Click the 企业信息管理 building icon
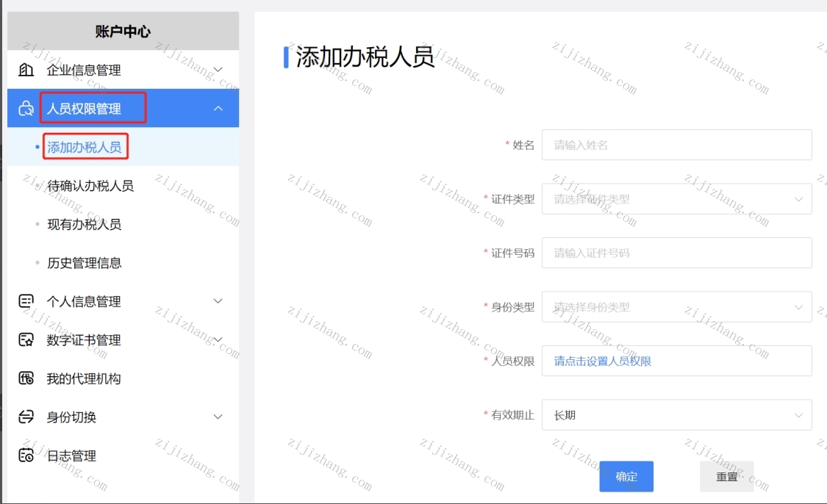Viewport: 827px width, 504px height. (26, 70)
